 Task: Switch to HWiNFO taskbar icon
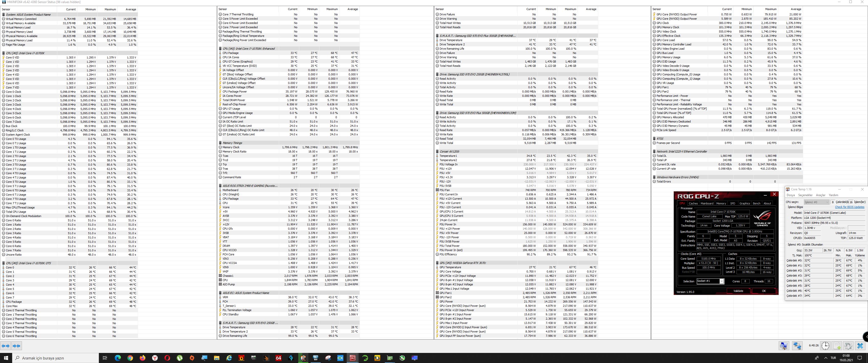click(x=315, y=358)
